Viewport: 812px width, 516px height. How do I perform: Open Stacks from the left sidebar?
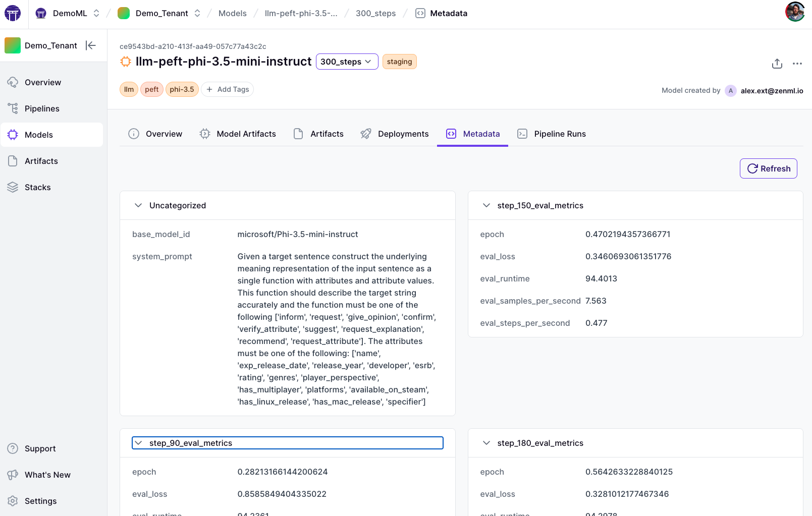(37, 187)
